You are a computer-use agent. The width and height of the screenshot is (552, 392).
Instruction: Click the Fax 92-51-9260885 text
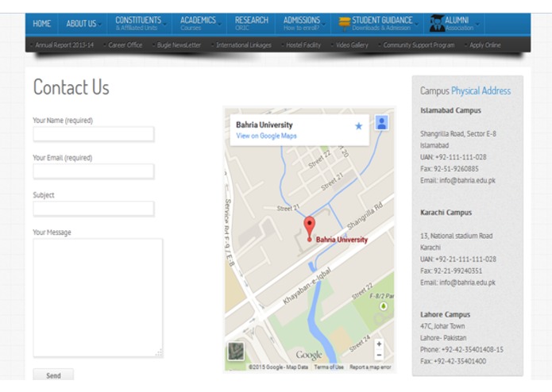[450, 169]
